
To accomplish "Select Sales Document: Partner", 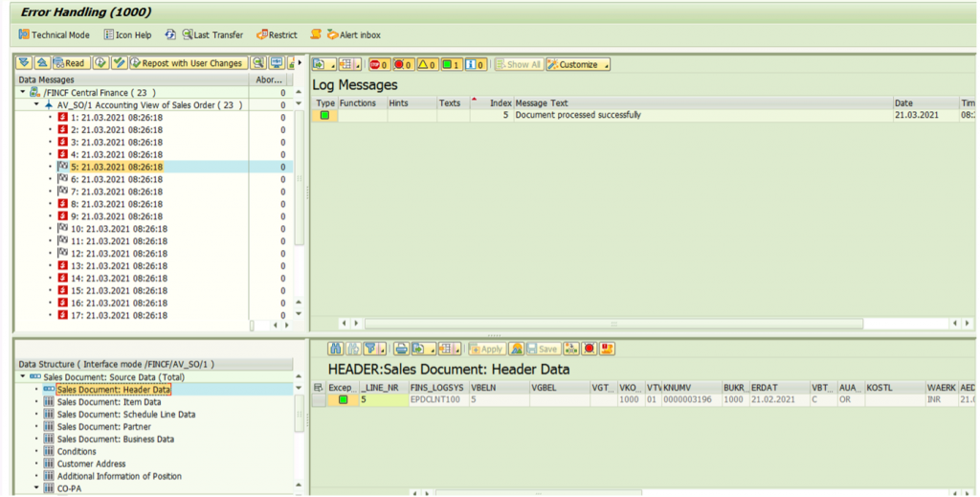I will (103, 426).
